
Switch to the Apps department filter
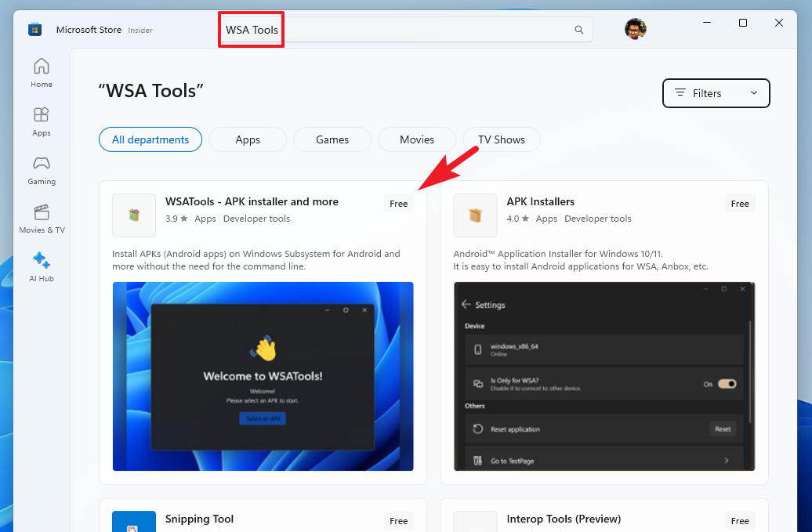(x=248, y=139)
